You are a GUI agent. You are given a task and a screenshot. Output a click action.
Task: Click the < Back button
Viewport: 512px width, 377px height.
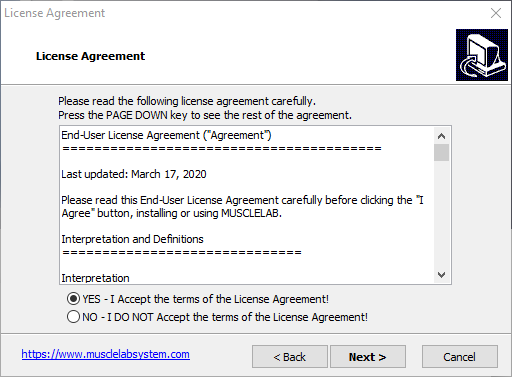pos(290,357)
